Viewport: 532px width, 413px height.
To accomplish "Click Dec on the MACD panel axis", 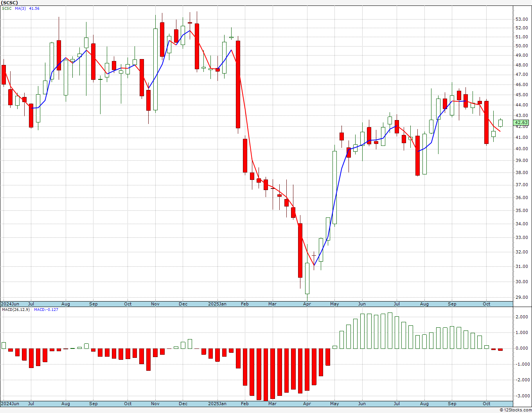I will coord(183,404).
